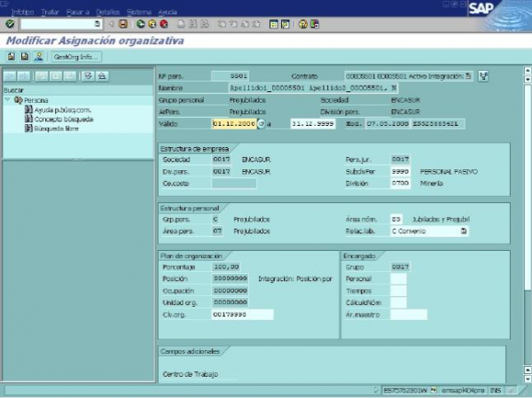532x398 pixels.
Task: Click the right arrow icon in the search panel
Action: coord(23,76)
